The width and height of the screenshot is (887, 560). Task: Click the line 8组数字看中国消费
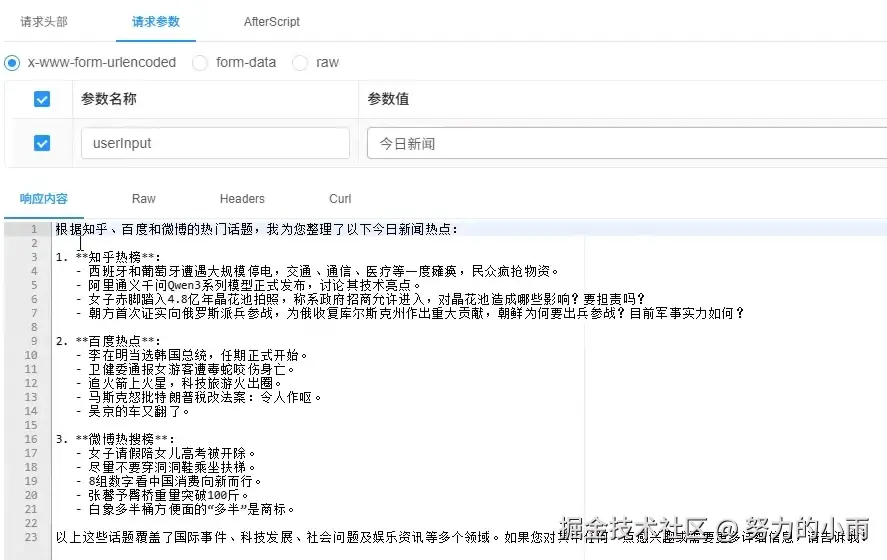(169, 481)
